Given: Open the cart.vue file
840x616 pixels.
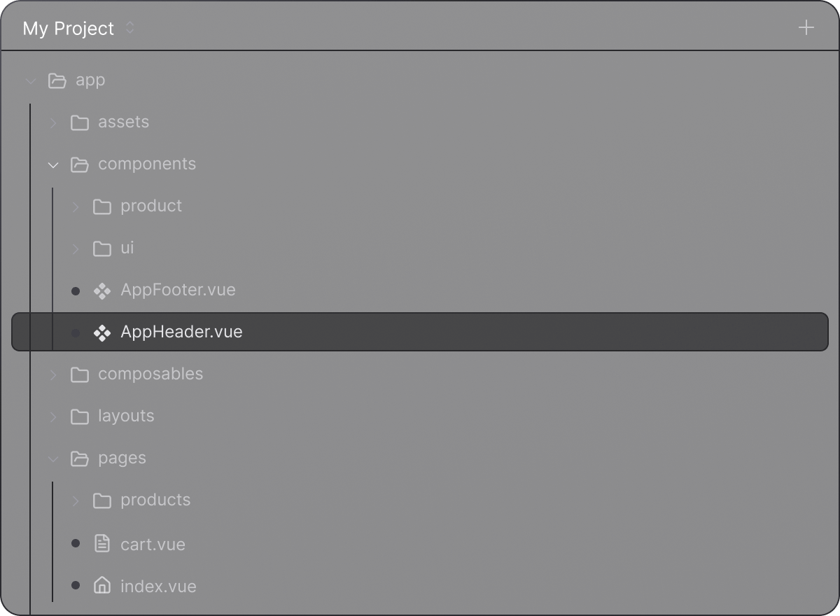Looking at the screenshot, I should click(x=153, y=545).
